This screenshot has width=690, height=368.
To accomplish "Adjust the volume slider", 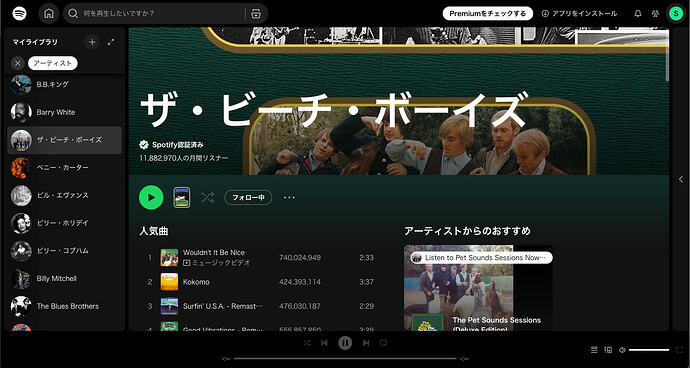I will [649, 350].
